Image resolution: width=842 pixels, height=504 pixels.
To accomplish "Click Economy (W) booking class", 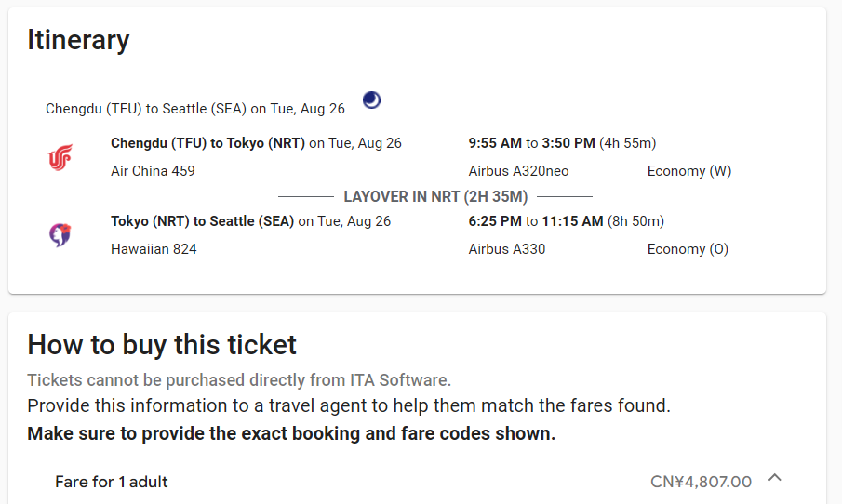I will [689, 171].
